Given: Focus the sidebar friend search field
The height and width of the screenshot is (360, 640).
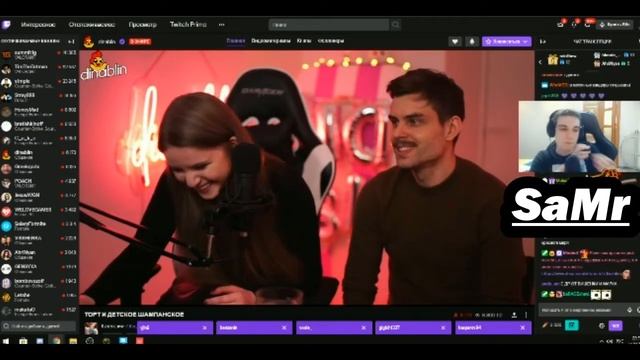Looking at the screenshot, I should pos(39,326).
